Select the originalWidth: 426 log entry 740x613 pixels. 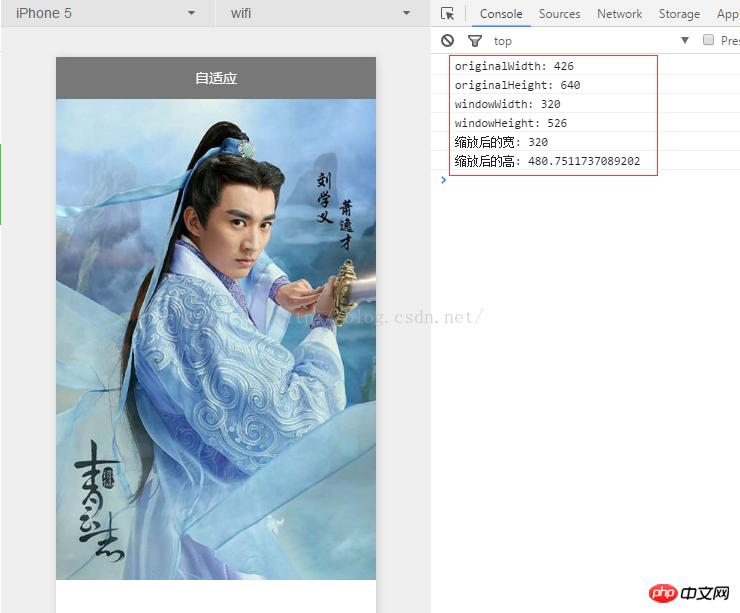pos(514,66)
